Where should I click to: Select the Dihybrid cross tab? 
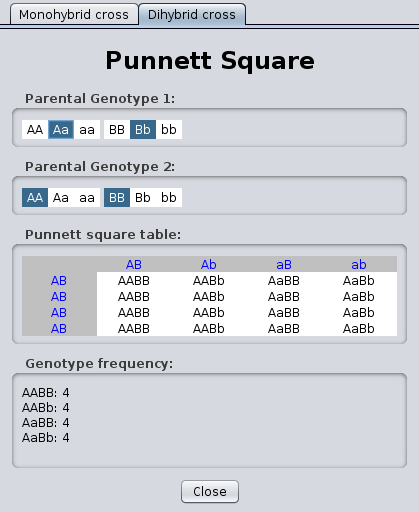(192, 15)
